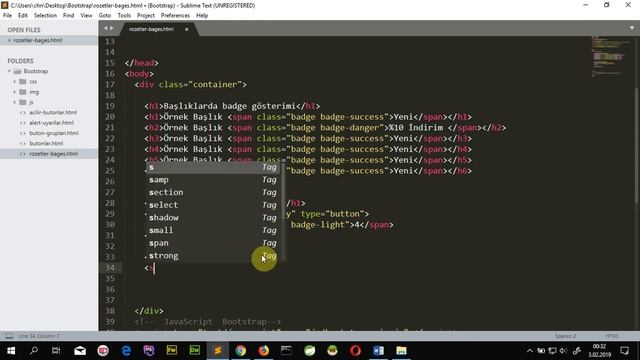Open Mail app from taskbar
The image size is (640, 360).
(80, 351)
